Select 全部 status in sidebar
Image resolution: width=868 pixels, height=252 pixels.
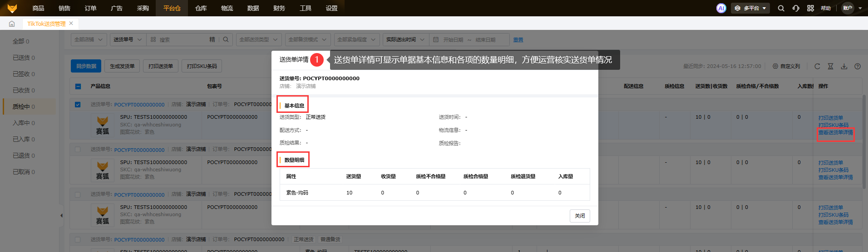[21, 41]
